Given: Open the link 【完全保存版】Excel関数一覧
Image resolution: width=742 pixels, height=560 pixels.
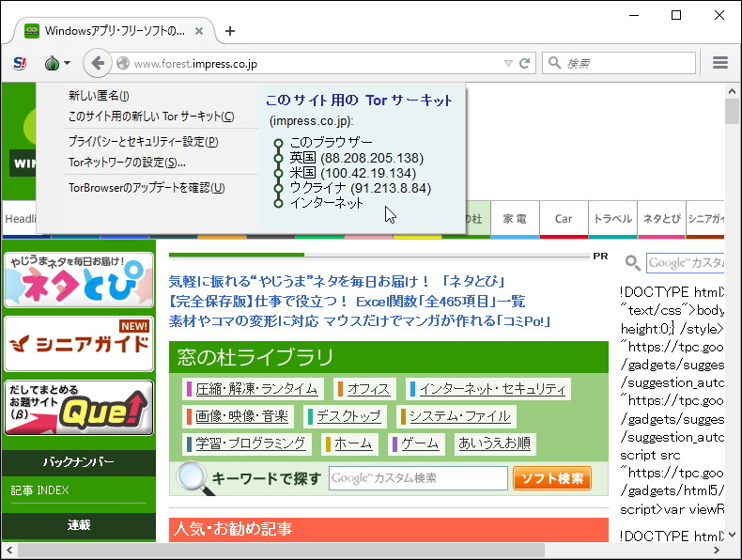Looking at the screenshot, I should click(347, 302).
